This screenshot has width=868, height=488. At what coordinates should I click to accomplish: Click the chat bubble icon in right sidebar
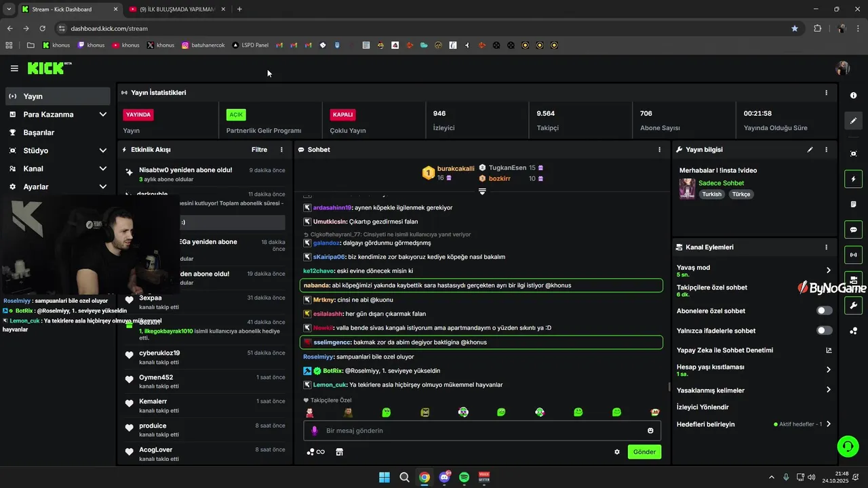(x=853, y=230)
